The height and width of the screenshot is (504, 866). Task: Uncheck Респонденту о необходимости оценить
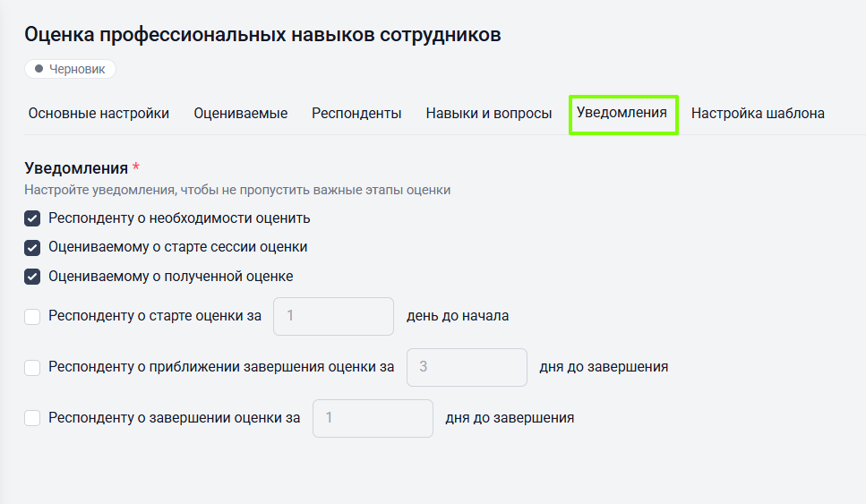click(x=32, y=218)
